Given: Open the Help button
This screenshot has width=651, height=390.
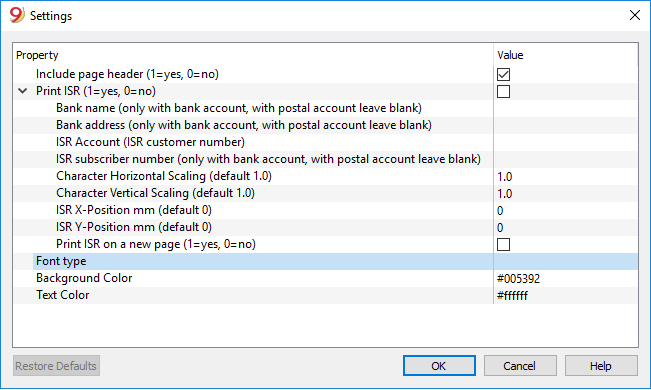Looking at the screenshot, I should click(x=601, y=365).
